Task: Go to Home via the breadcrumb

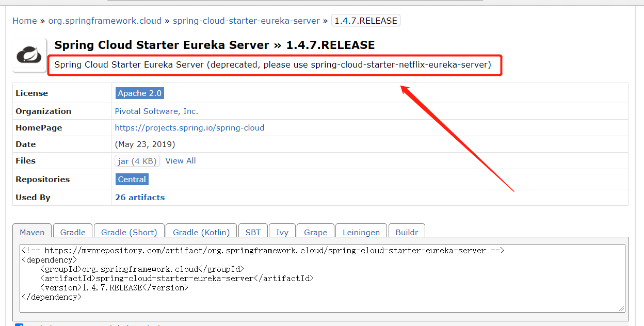Action: point(24,20)
